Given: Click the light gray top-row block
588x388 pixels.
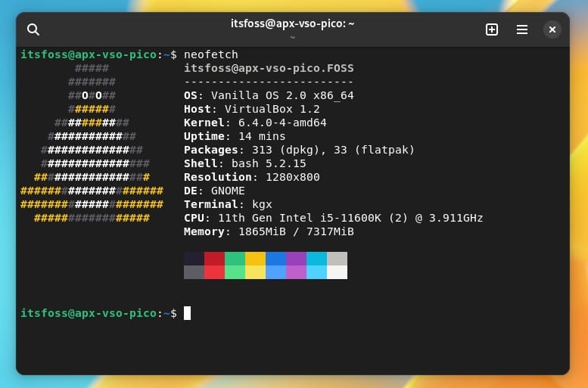Looking at the screenshot, I should click(337, 259).
